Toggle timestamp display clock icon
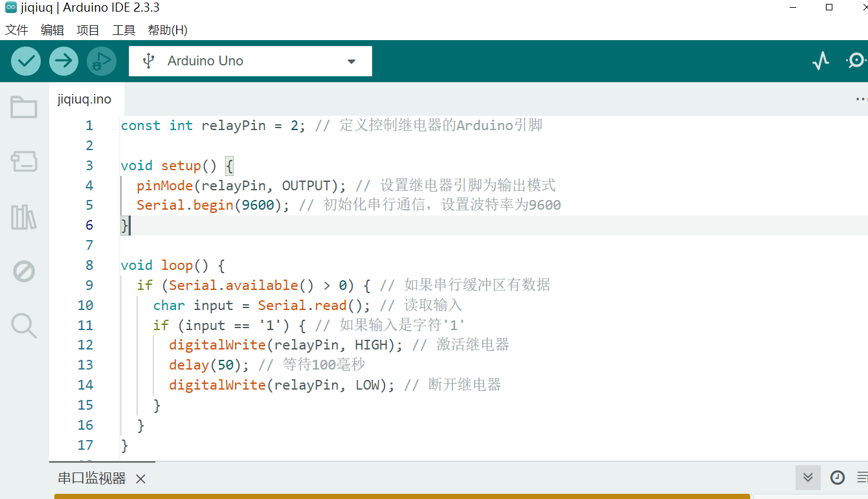The height and width of the screenshot is (499, 868). tap(838, 478)
